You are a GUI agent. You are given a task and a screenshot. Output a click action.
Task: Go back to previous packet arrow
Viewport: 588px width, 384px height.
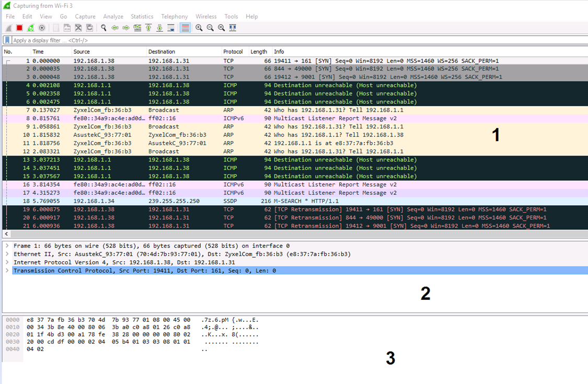click(115, 28)
